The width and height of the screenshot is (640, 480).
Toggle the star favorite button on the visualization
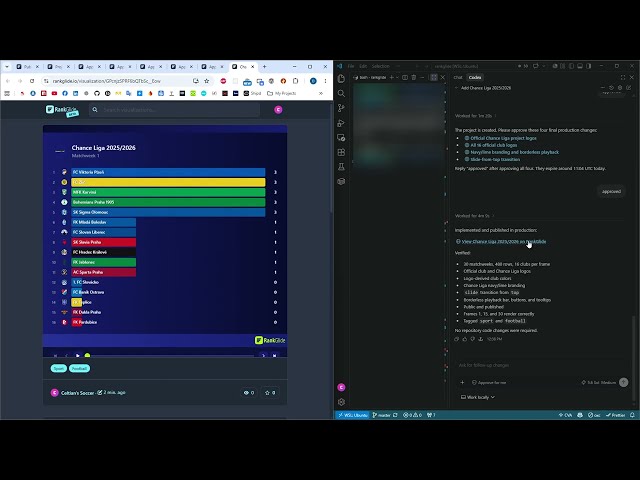click(x=270, y=393)
